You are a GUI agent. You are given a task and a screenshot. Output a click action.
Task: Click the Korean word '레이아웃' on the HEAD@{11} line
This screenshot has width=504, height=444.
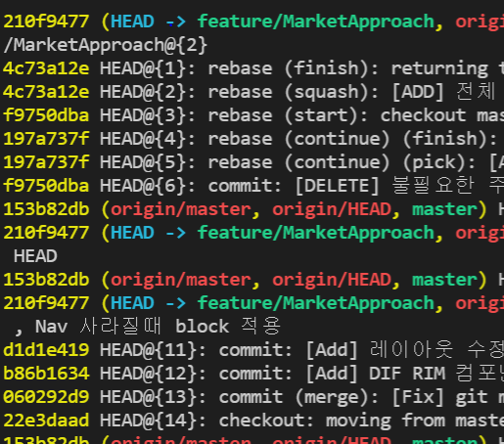click(x=411, y=349)
